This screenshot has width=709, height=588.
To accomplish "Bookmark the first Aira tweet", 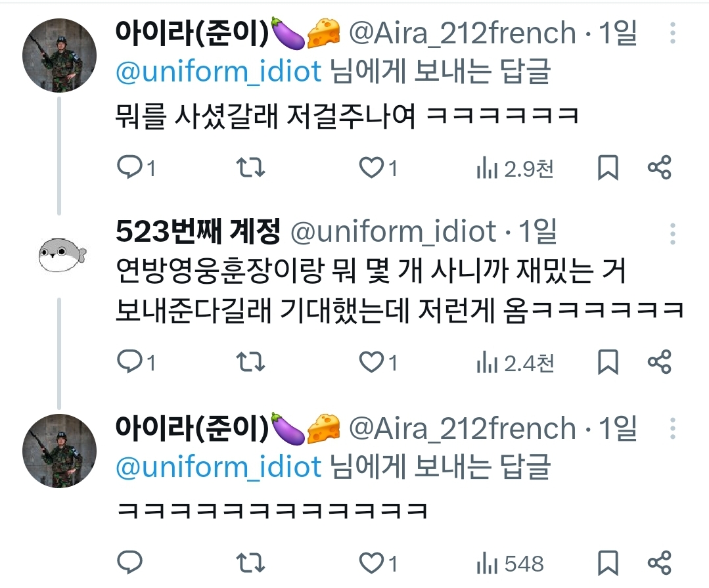I will pos(608,168).
